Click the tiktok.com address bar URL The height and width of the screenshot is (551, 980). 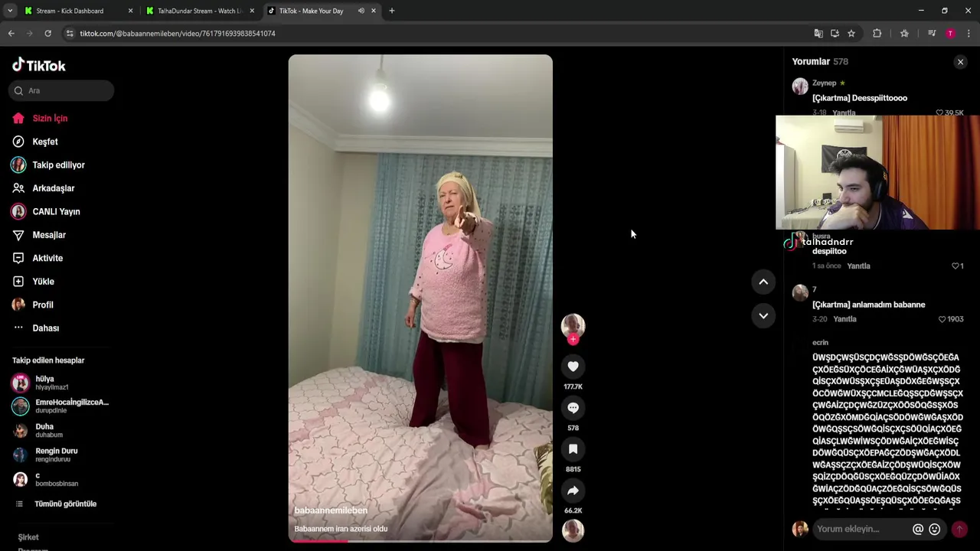pos(178,34)
